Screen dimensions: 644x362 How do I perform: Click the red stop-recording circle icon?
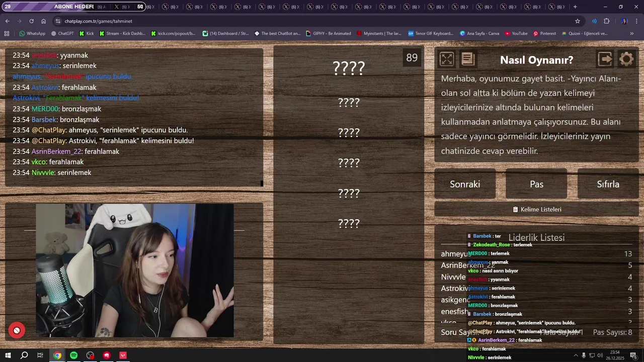[17, 330]
